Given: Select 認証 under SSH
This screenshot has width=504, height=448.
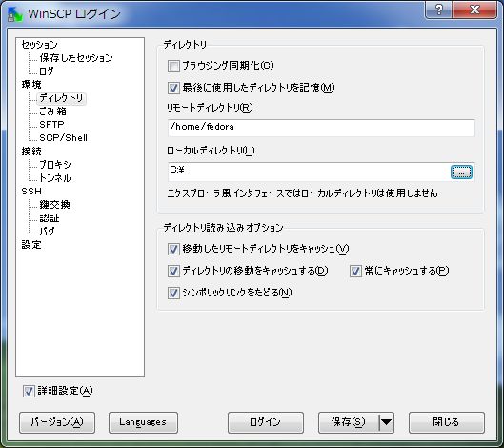Looking at the screenshot, I should (50, 218).
